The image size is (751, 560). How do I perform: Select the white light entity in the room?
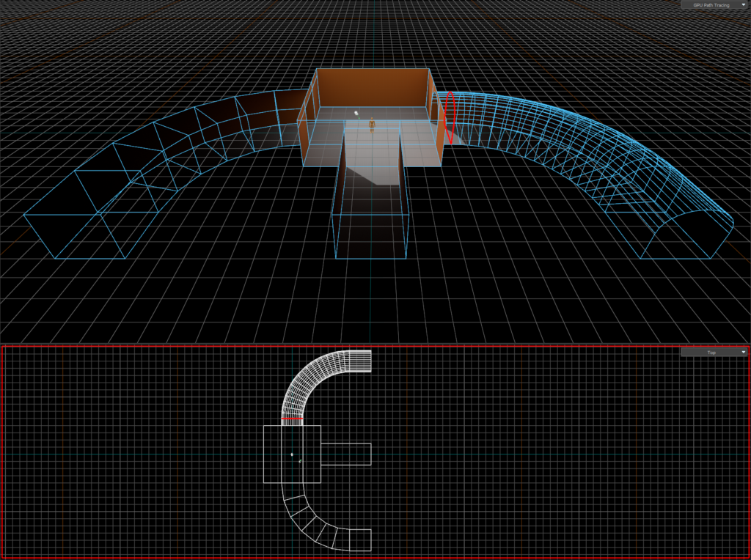(x=356, y=114)
